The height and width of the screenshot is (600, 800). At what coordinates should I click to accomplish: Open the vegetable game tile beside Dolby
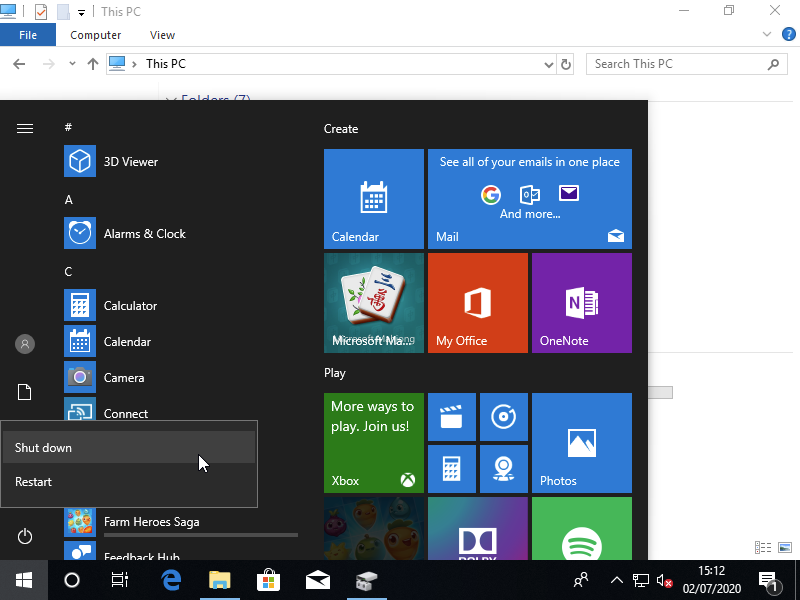[373, 529]
